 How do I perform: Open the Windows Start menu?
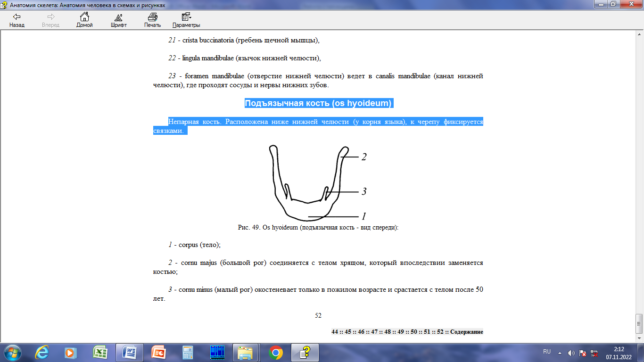[11, 352]
